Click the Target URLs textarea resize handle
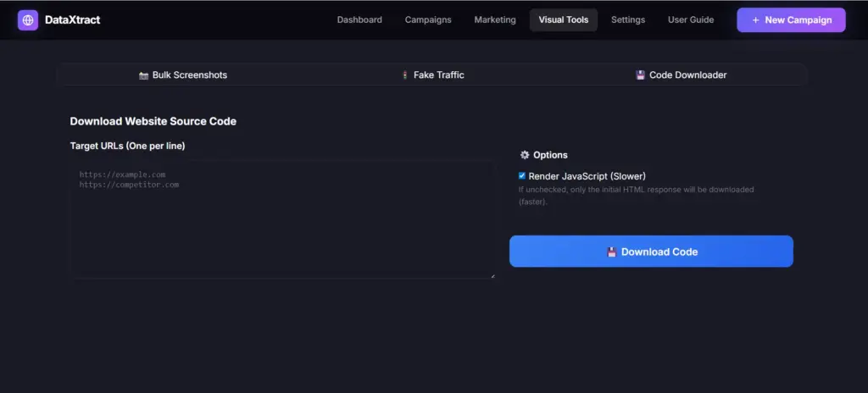 pyautogui.click(x=492, y=275)
